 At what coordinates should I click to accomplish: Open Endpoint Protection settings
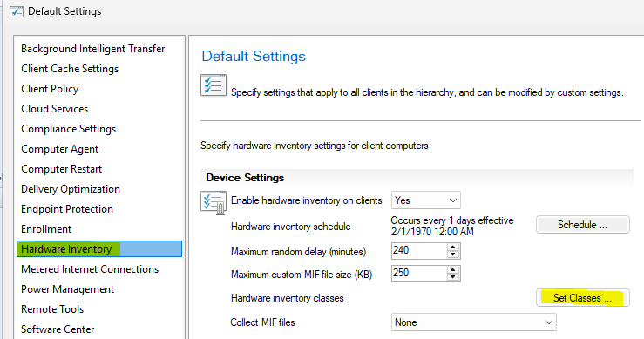(67, 209)
